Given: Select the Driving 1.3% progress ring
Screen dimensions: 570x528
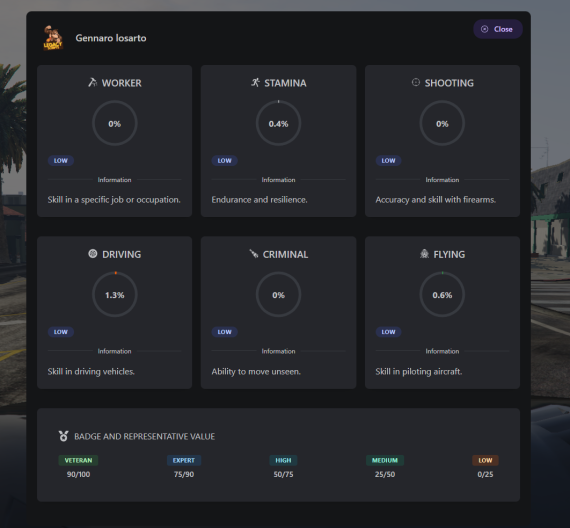Looking at the screenshot, I should point(115,295).
